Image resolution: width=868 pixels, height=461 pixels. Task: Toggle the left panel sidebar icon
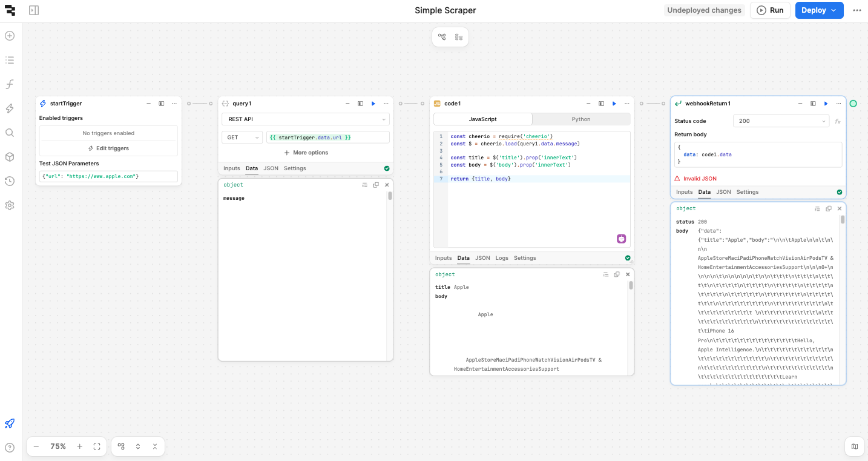point(34,10)
